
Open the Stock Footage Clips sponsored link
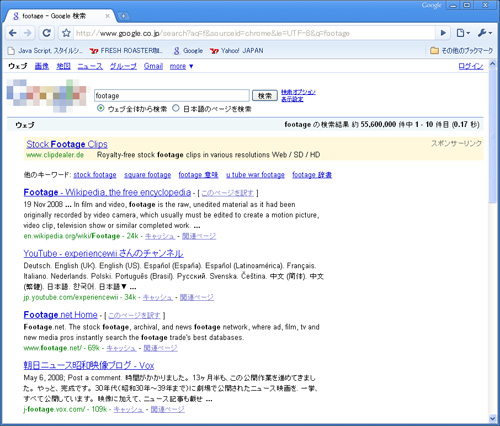(x=67, y=144)
